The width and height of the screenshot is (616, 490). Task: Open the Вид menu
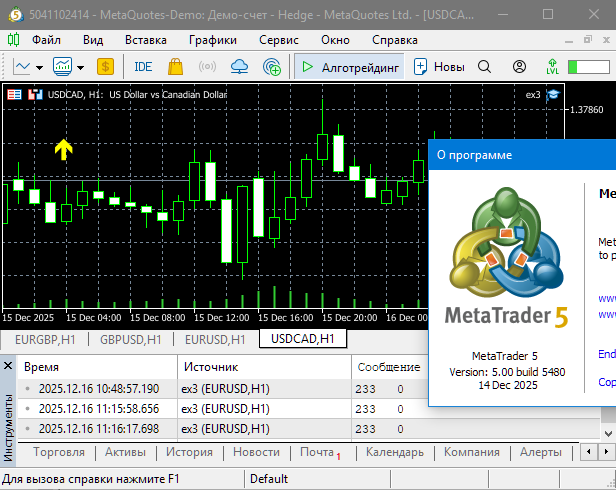point(93,40)
